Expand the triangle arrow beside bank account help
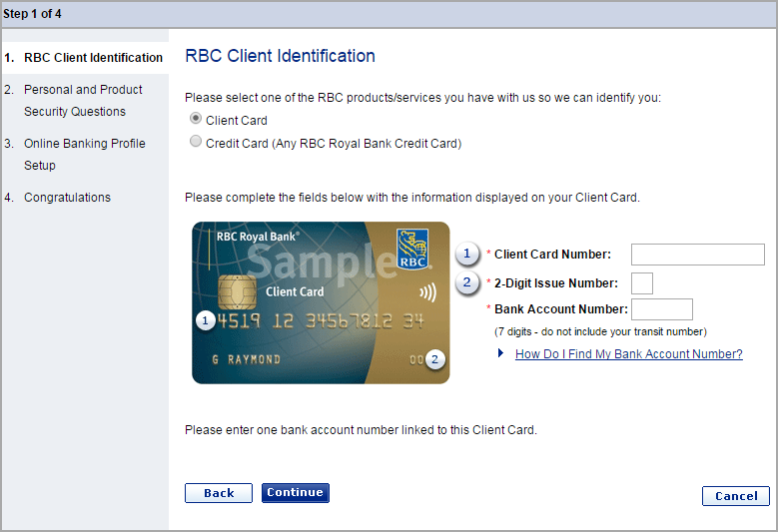The width and height of the screenshot is (778, 532). click(501, 354)
